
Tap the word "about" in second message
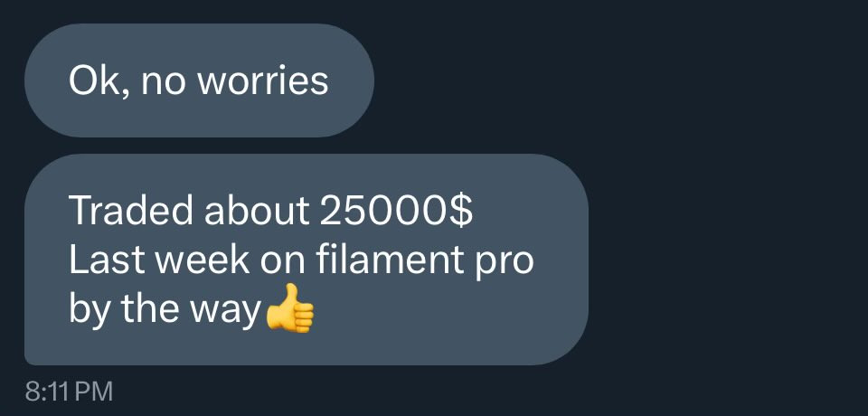[257, 210]
